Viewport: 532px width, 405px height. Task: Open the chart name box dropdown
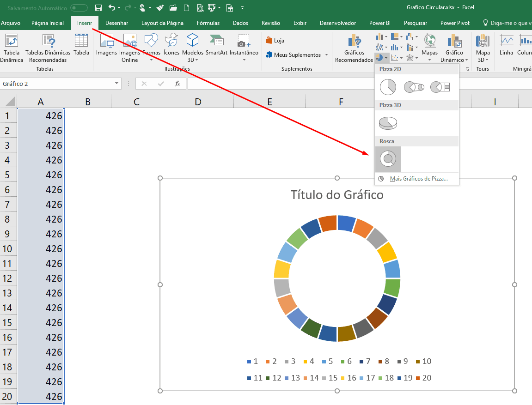117,84
